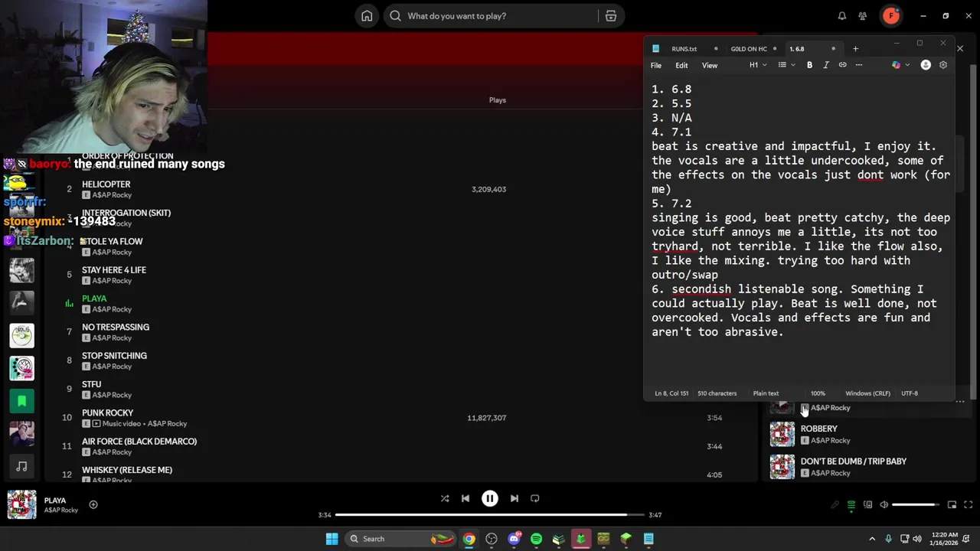Image resolution: width=980 pixels, height=551 pixels.
Task: Add a new Notepad tab
Action: [x=855, y=48]
